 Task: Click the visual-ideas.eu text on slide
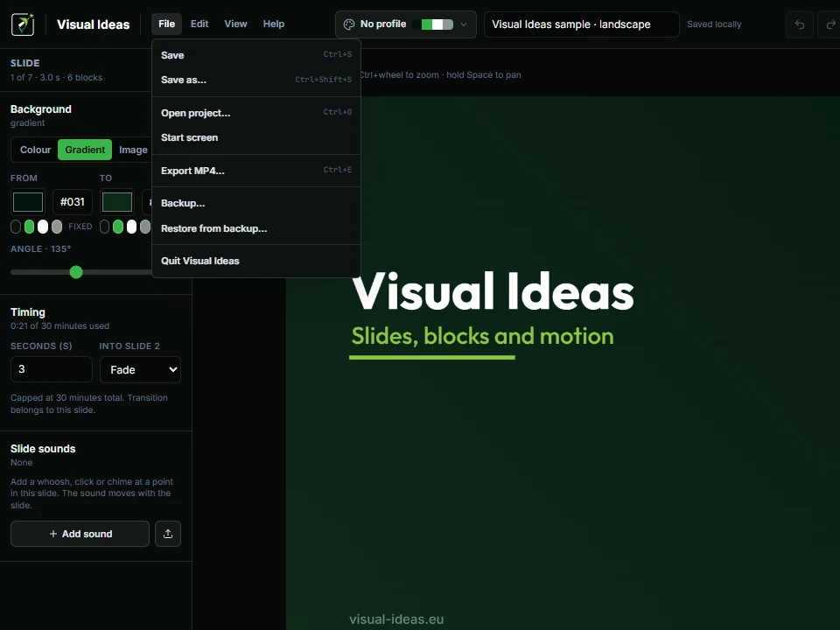(x=396, y=619)
